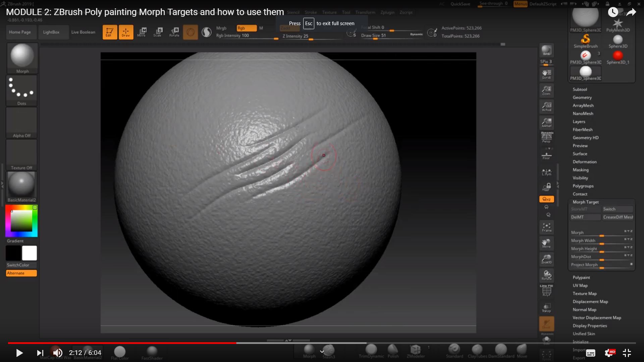Select the Scale transform tool
The height and width of the screenshot is (362, 644).
click(158, 32)
